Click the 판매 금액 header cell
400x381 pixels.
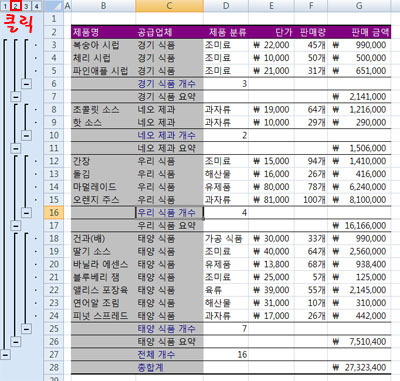pyautogui.click(x=359, y=32)
